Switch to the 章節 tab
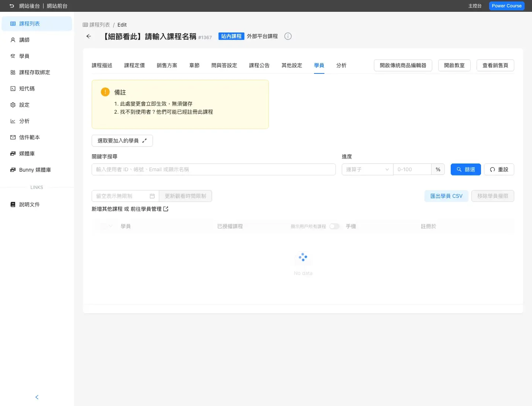Image resolution: width=532 pixels, height=406 pixels. pos(194,65)
